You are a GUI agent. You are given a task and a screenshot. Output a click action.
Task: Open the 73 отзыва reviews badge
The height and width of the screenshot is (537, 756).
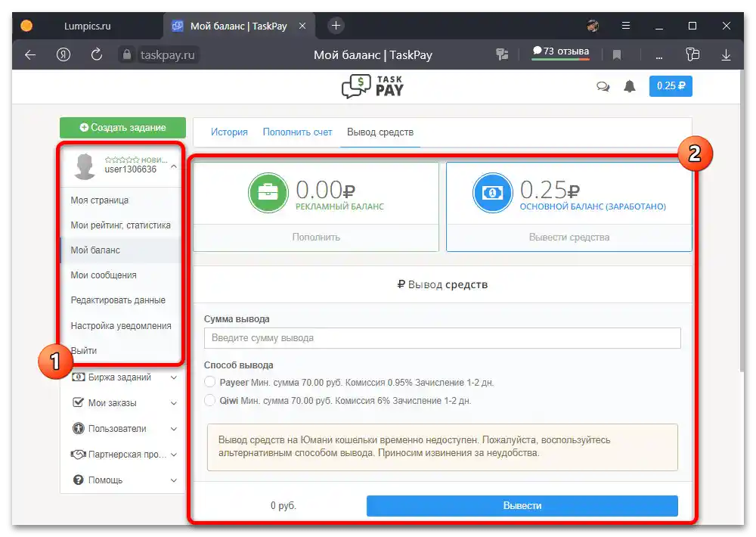[x=560, y=52]
